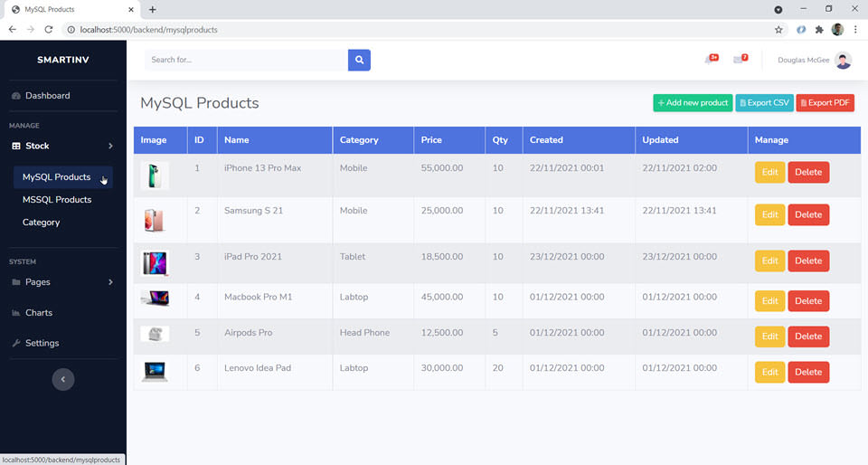Click the Search for input field
Viewport: 868px width, 465px height.
246,60
